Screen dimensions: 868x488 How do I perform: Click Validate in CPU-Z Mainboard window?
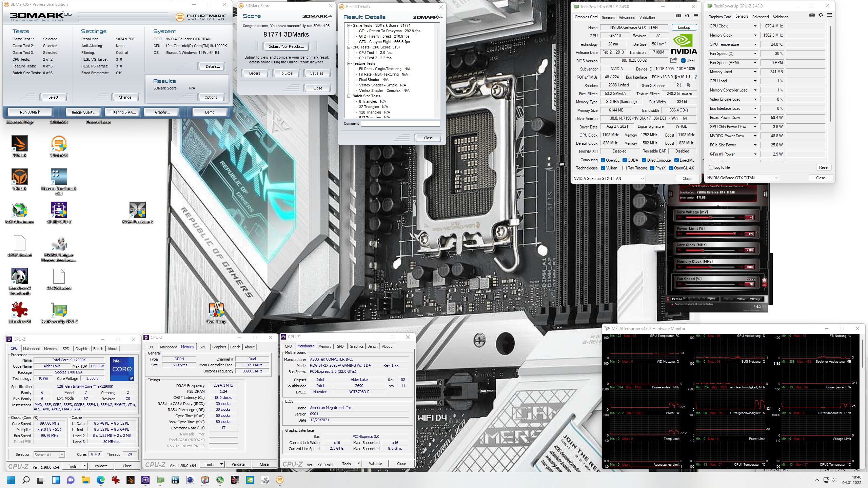click(x=375, y=464)
